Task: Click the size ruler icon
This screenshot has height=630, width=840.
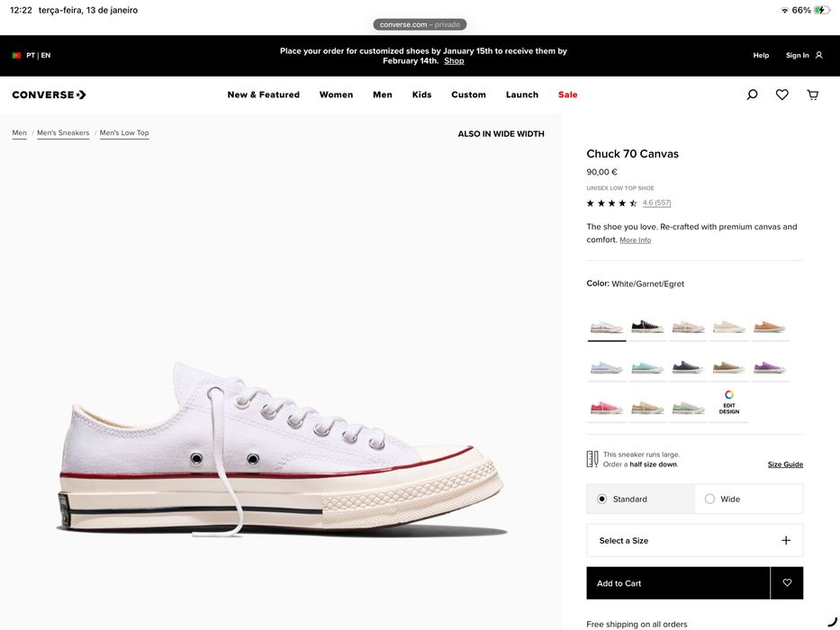Action: (x=592, y=459)
